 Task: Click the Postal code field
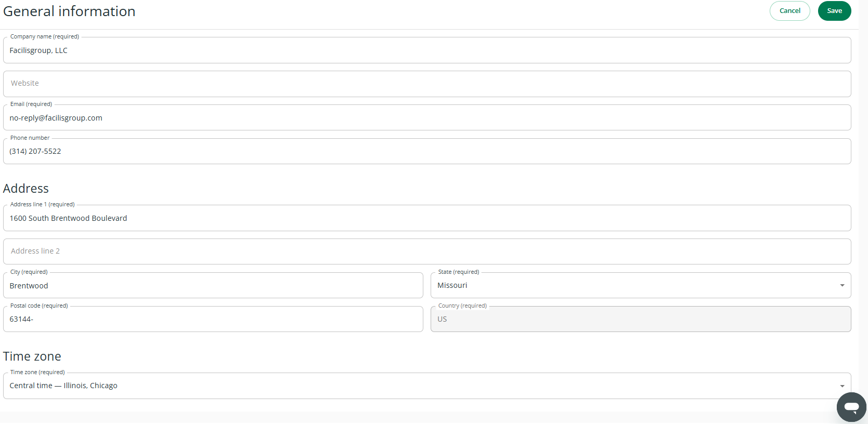[x=213, y=319]
